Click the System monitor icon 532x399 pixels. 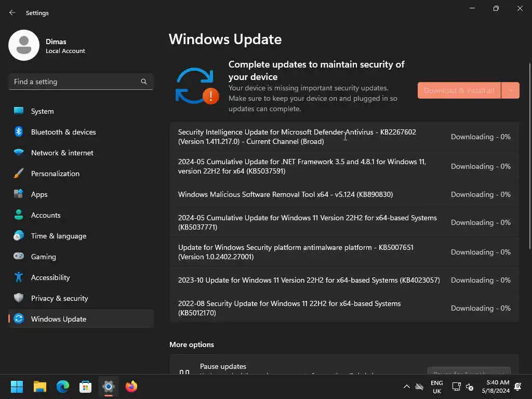point(19,111)
